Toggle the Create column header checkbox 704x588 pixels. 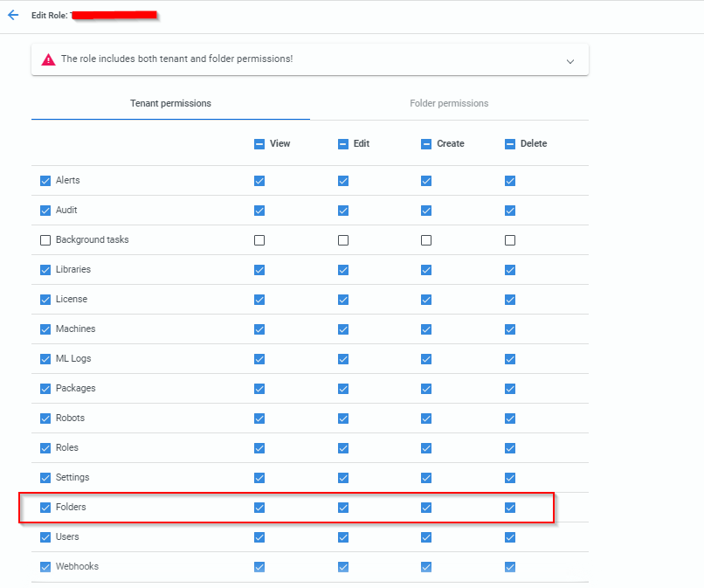coord(426,143)
